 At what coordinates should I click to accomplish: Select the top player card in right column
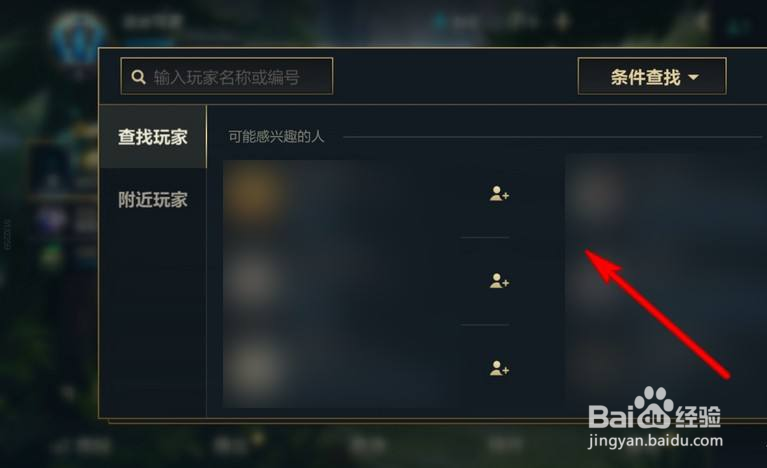click(x=665, y=193)
